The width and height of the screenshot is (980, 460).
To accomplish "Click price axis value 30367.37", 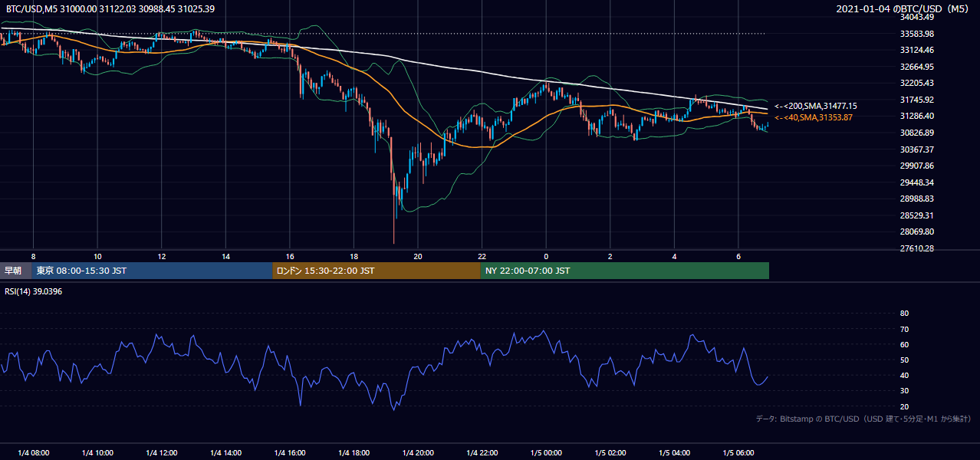I will click(x=916, y=149).
